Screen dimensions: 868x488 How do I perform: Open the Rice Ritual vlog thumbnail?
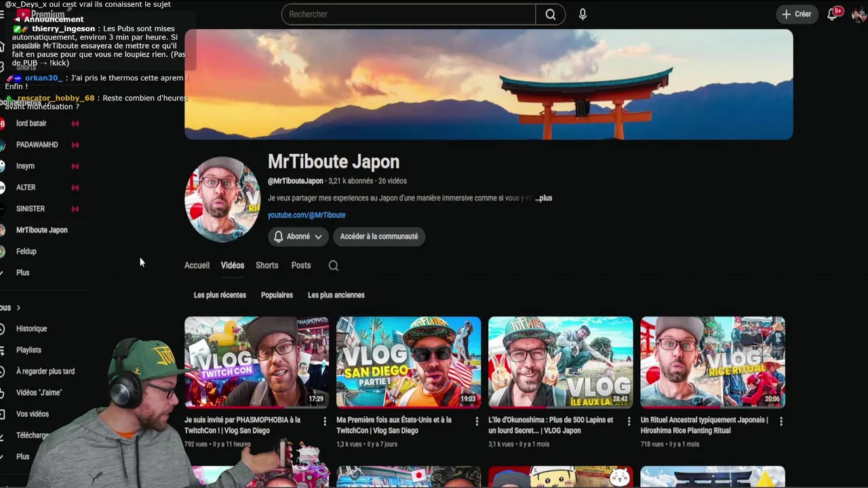pos(713,363)
